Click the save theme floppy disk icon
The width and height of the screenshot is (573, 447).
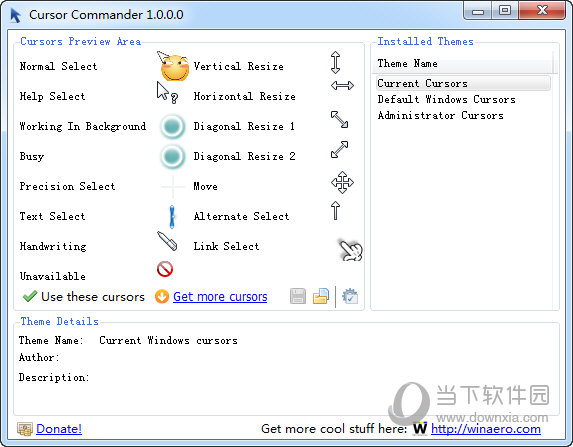click(x=298, y=296)
